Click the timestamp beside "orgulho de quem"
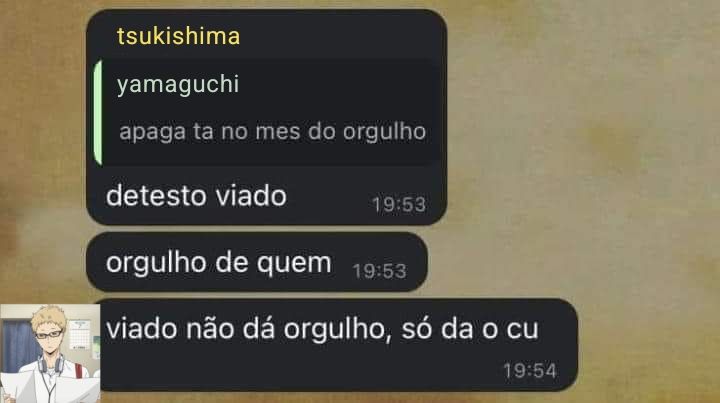The image size is (720, 403). pos(379,271)
